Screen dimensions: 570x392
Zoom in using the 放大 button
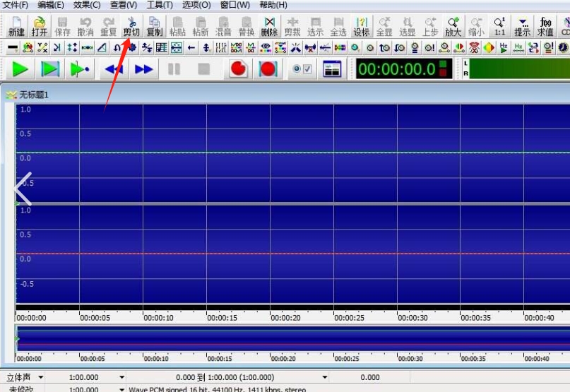pos(453,26)
